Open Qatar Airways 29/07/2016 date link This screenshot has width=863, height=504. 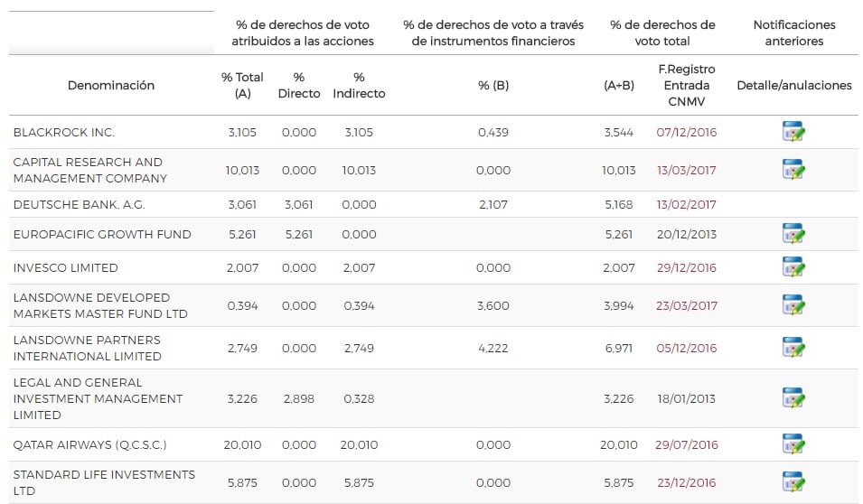[x=687, y=445]
